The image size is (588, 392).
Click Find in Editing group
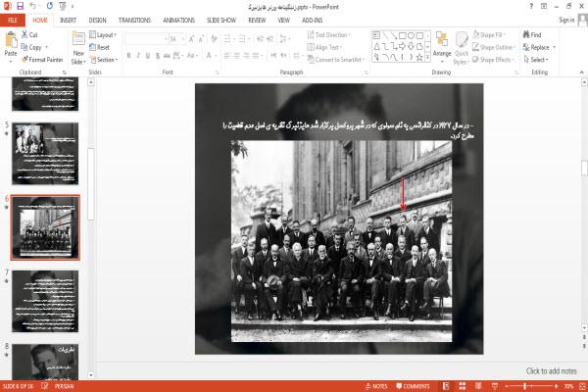[x=532, y=34]
